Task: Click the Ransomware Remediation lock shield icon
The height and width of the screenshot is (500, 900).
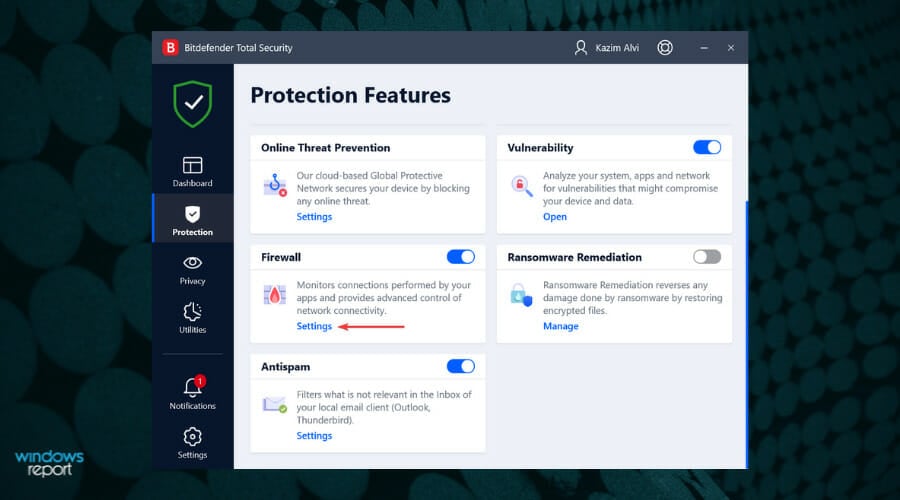Action: 521,294
